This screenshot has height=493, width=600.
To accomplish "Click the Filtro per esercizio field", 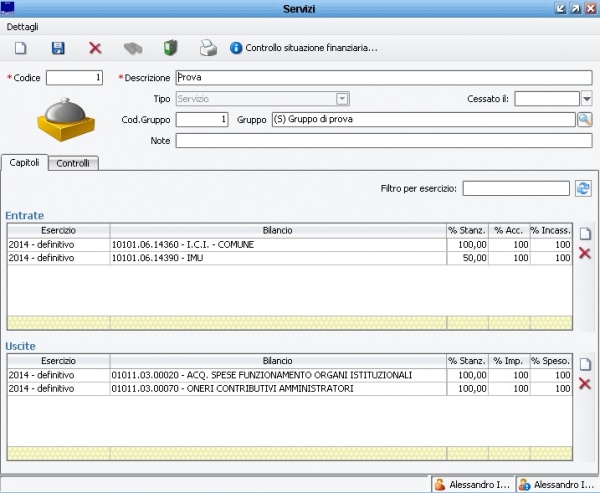I will 515,188.
